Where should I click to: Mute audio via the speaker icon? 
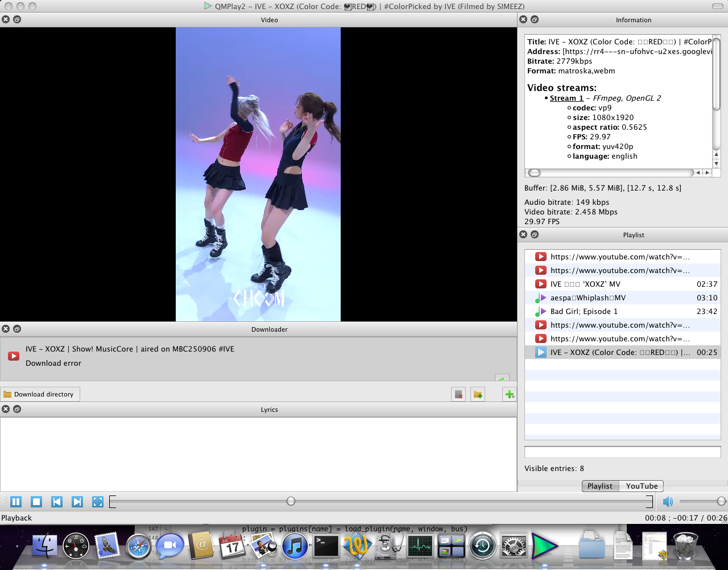[668, 501]
